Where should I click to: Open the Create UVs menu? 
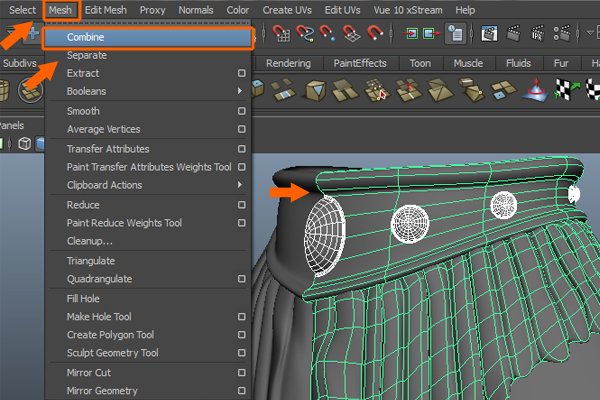tap(286, 10)
